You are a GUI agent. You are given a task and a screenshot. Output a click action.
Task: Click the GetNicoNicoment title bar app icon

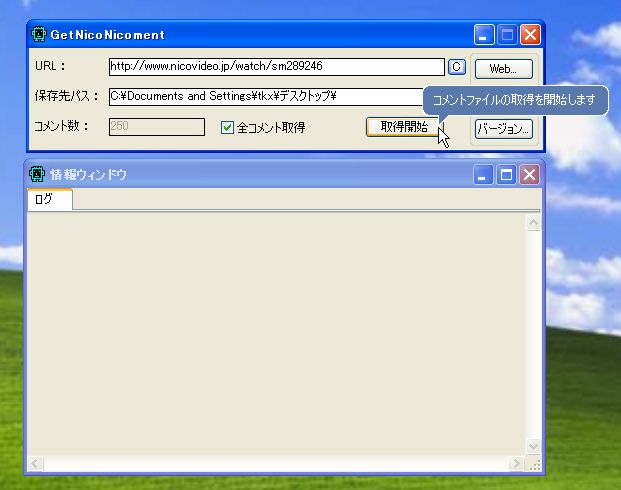point(39,34)
